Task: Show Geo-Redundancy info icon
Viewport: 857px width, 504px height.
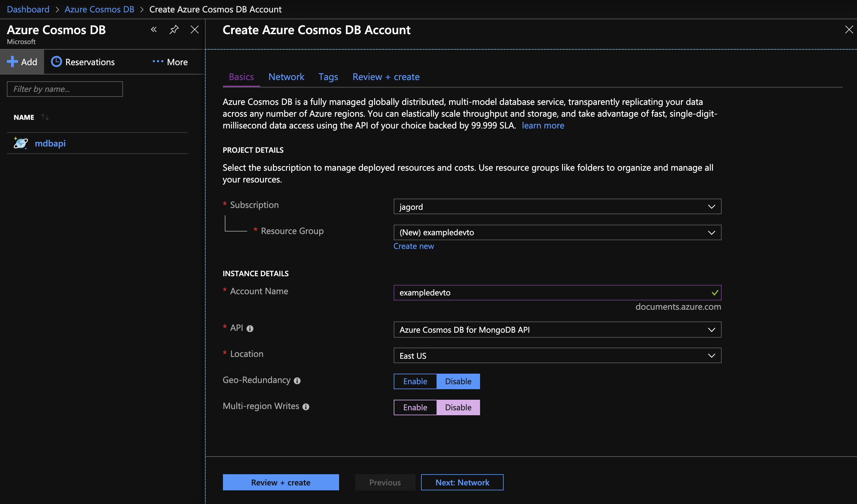Action: point(297,380)
